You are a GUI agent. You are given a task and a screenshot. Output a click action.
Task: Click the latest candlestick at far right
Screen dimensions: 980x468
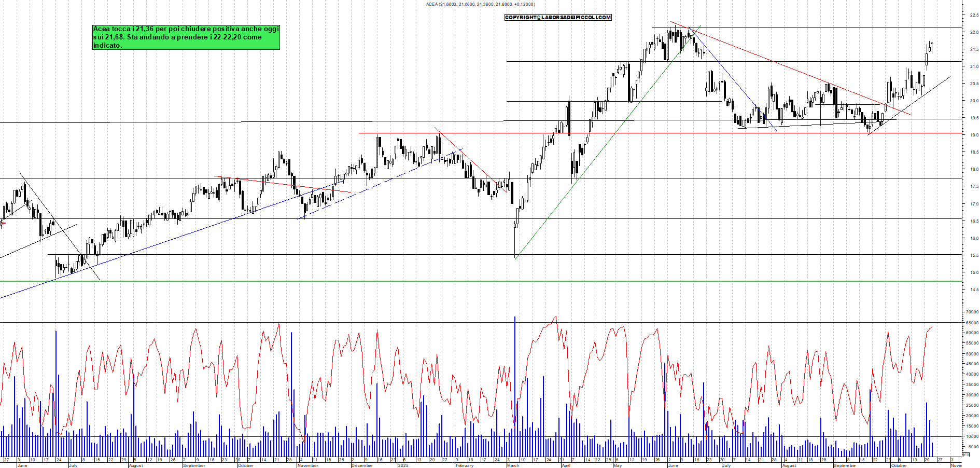click(932, 47)
